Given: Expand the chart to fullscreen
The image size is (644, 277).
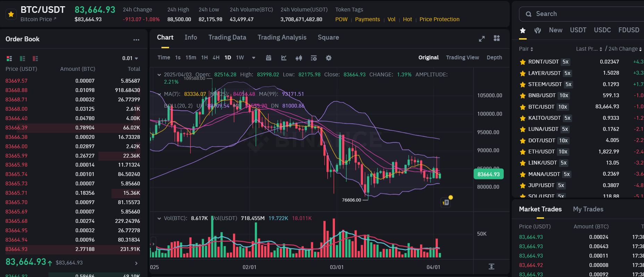Looking at the screenshot, I should (x=482, y=39).
